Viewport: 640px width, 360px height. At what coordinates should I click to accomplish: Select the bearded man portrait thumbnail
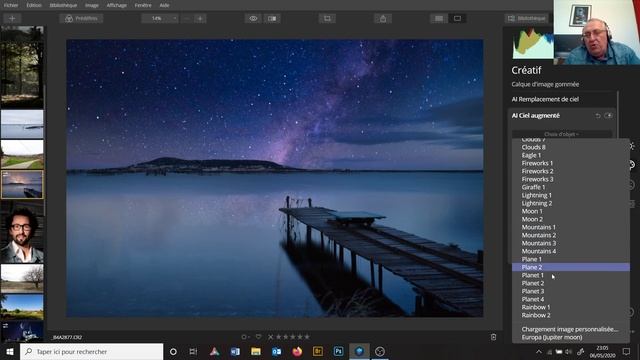pos(22,232)
